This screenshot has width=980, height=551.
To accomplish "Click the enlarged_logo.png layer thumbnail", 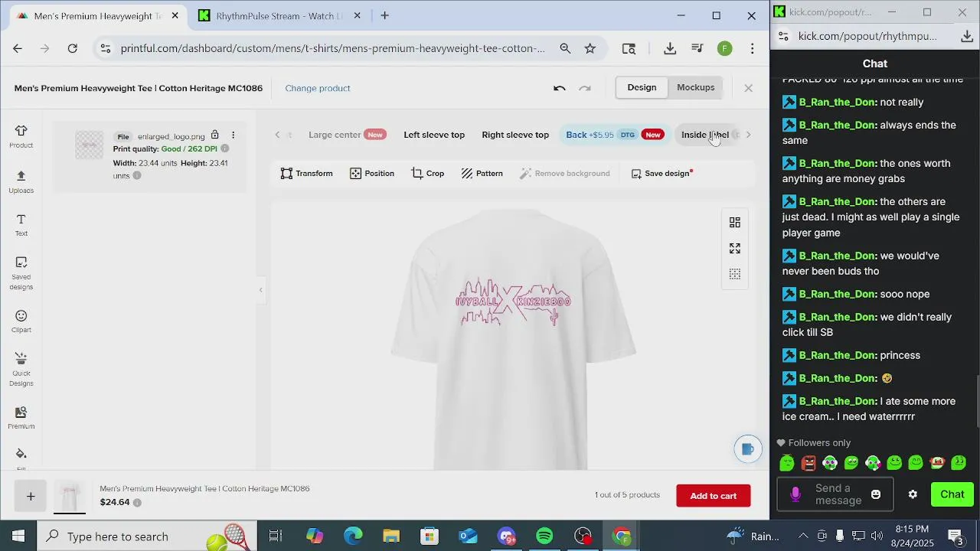I will point(89,145).
